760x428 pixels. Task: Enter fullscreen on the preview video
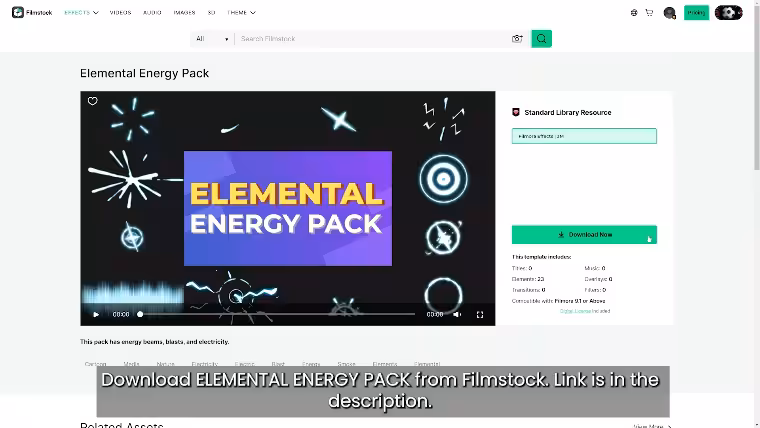[480, 315]
